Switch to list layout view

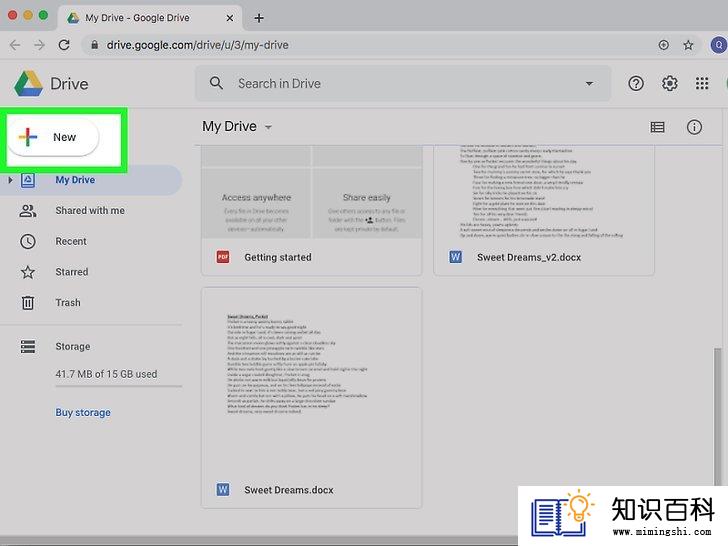[x=657, y=127]
